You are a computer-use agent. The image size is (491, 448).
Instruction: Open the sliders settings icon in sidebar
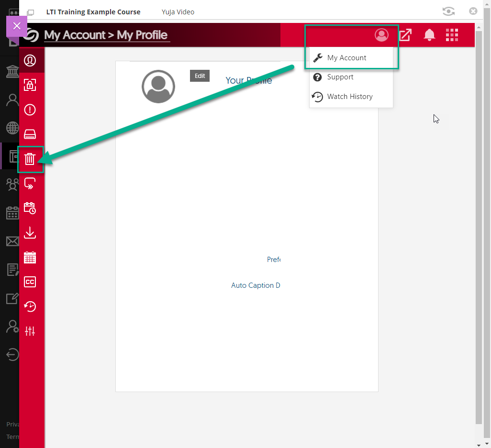coord(30,331)
